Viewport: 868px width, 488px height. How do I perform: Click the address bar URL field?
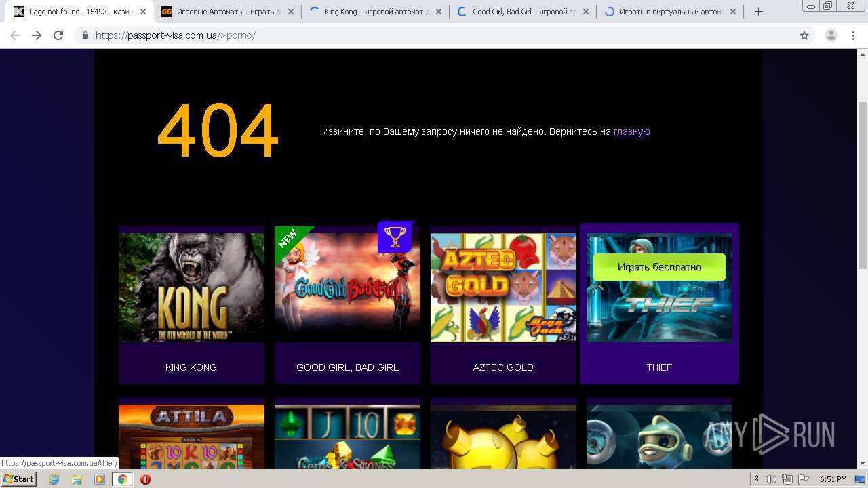click(444, 35)
